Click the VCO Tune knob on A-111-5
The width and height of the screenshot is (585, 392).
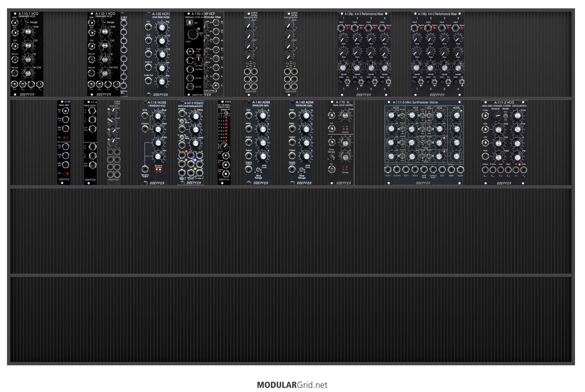tap(391, 115)
